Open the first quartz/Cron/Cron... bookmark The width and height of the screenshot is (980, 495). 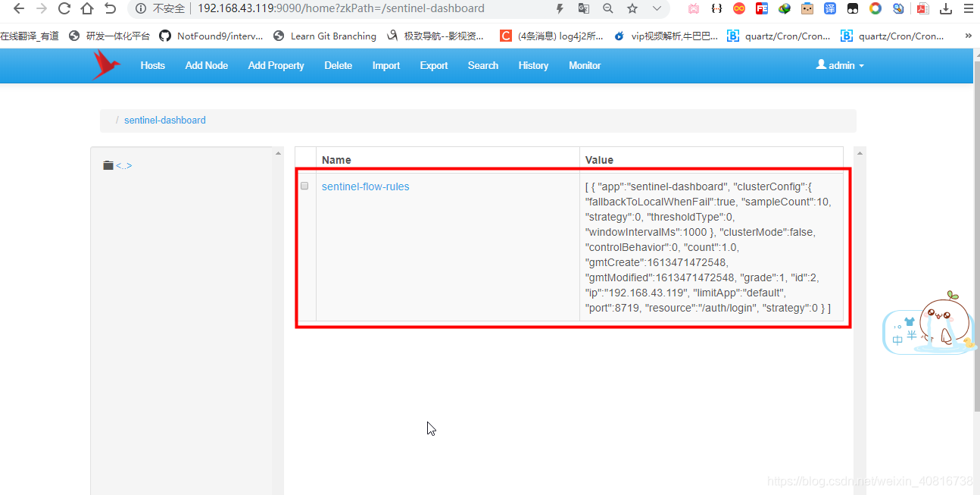pos(779,36)
